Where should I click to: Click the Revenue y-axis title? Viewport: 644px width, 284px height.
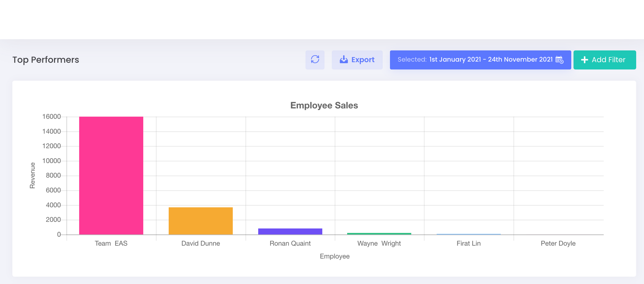point(32,175)
